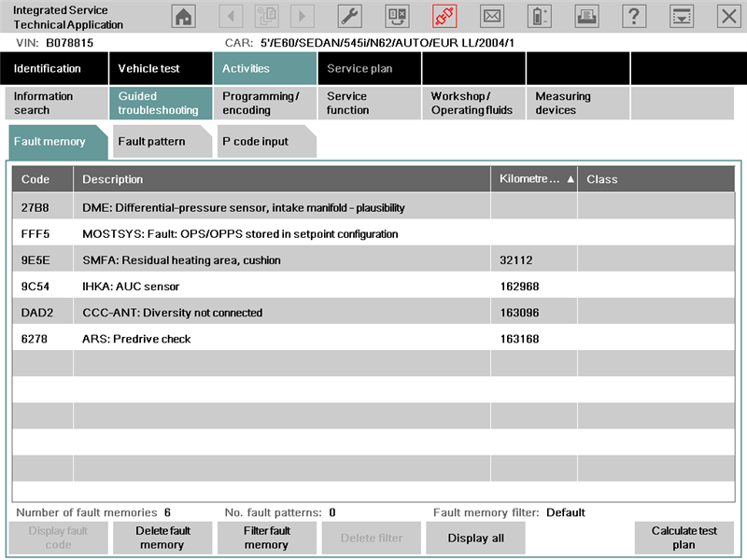Select the Activities tab
The height and width of the screenshot is (560, 747).
tap(265, 68)
